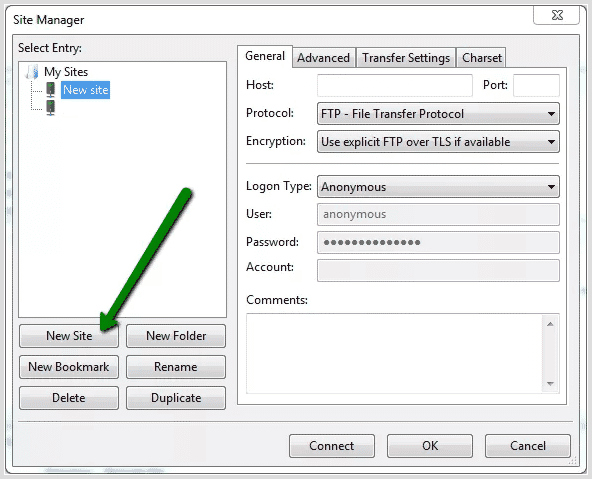
Task: Click the Duplicate button
Action: (176, 397)
